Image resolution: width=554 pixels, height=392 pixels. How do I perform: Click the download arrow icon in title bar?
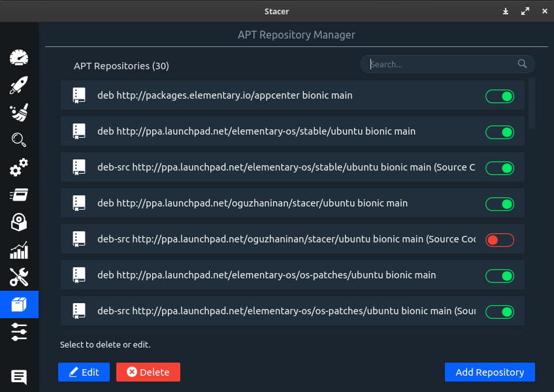point(506,11)
